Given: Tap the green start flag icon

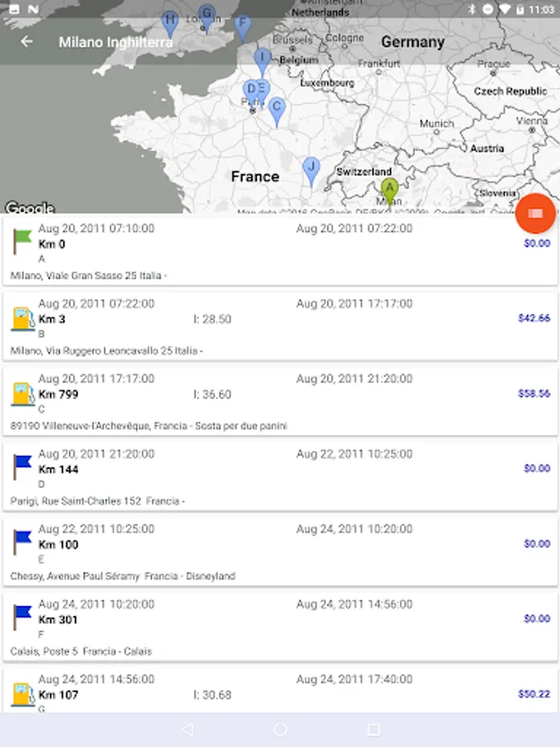Looking at the screenshot, I should click(x=22, y=242).
